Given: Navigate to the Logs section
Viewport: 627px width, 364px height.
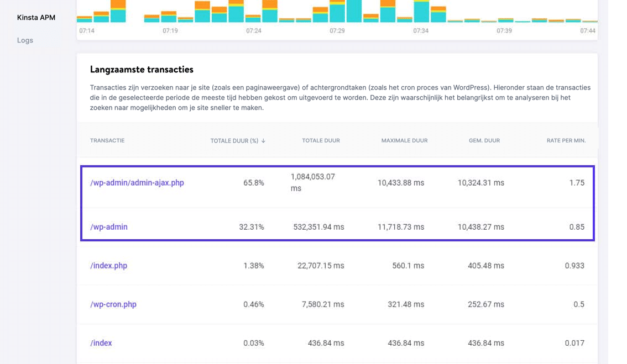Looking at the screenshot, I should coord(25,40).
